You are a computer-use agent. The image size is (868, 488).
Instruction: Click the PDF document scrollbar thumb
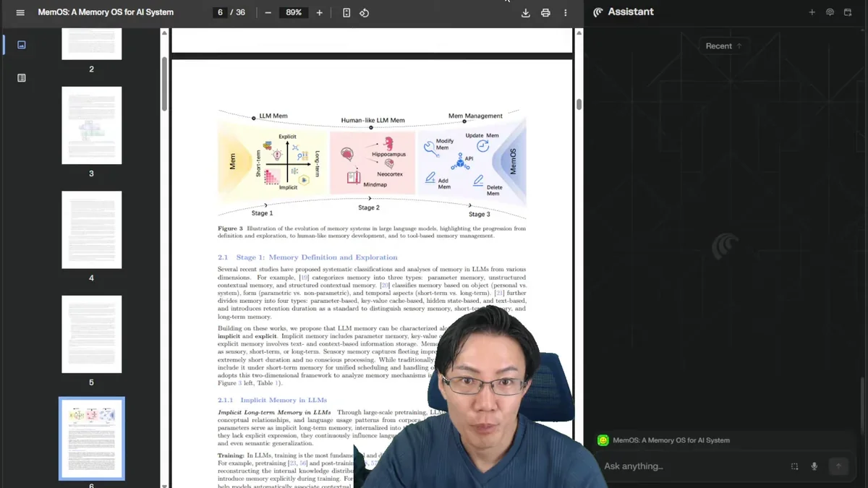pyautogui.click(x=579, y=104)
